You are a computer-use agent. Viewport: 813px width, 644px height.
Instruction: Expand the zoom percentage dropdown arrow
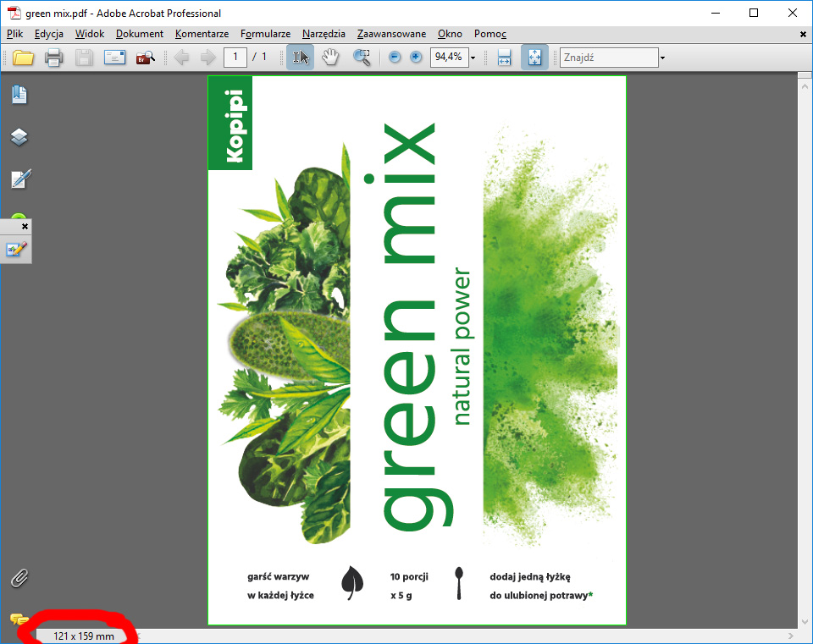click(x=473, y=58)
